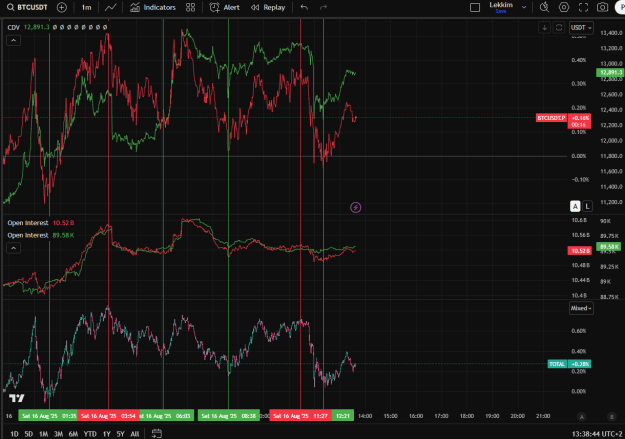This screenshot has height=439, width=625.
Task: Toggle auto scale A button
Action: point(575,206)
